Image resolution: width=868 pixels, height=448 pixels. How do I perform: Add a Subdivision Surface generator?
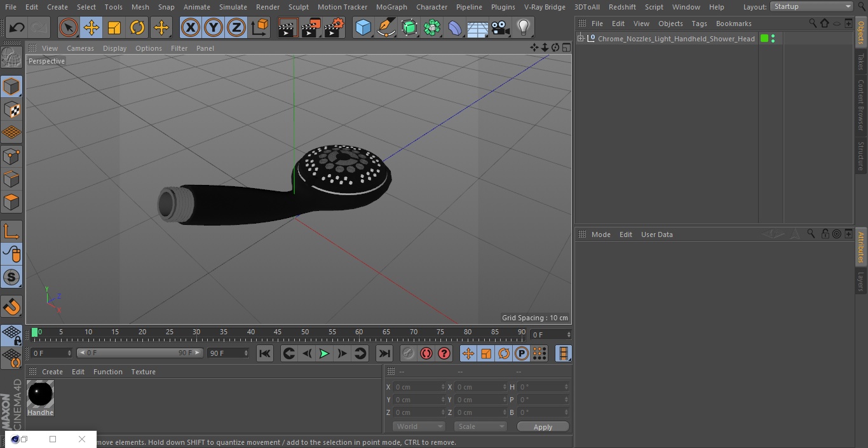tap(409, 27)
